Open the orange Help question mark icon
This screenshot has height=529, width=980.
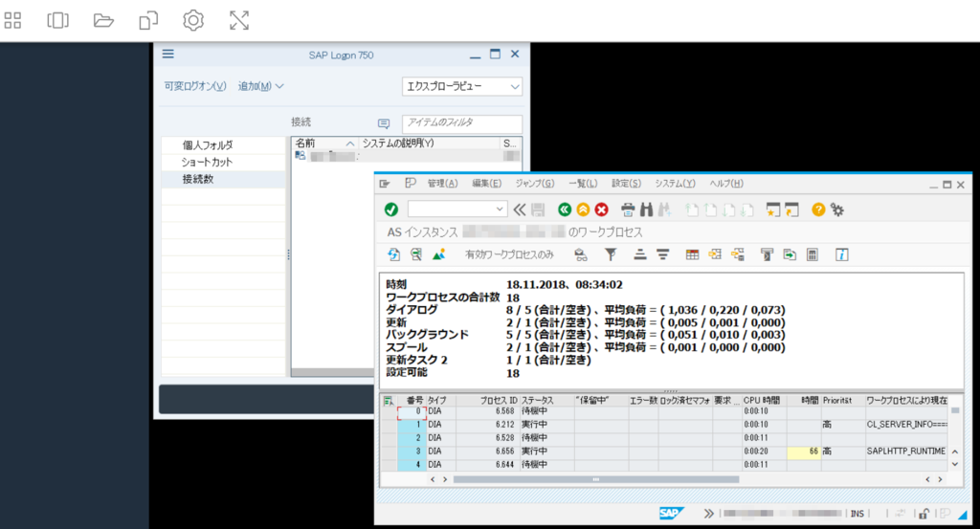point(818,209)
